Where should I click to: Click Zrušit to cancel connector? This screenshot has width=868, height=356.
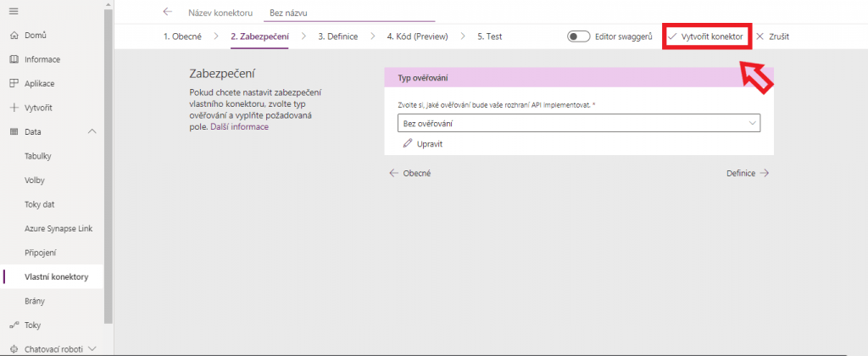[772, 36]
